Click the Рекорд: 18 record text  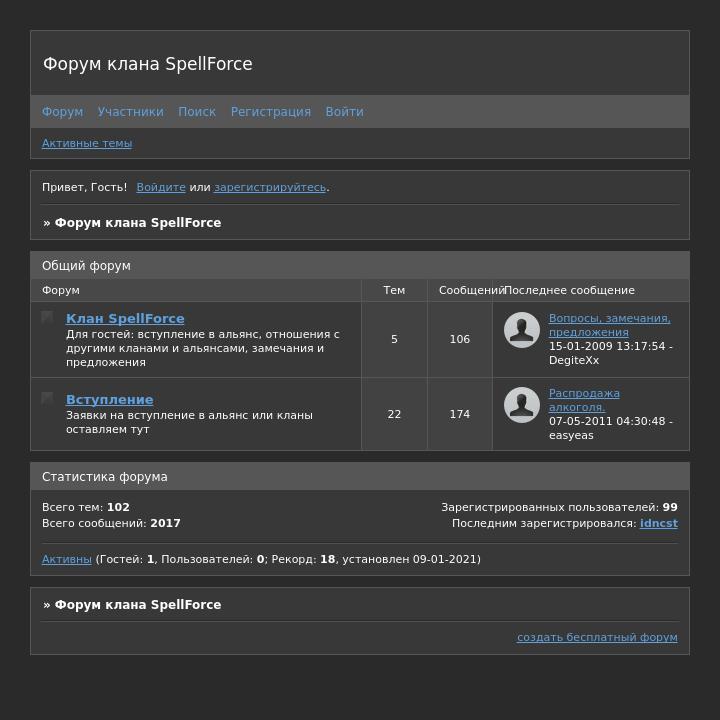(303, 559)
